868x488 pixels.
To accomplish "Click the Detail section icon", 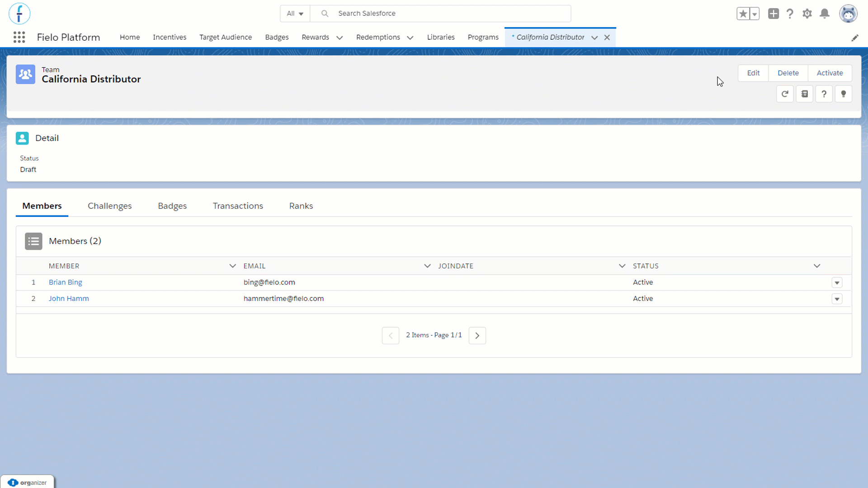I will click(22, 138).
